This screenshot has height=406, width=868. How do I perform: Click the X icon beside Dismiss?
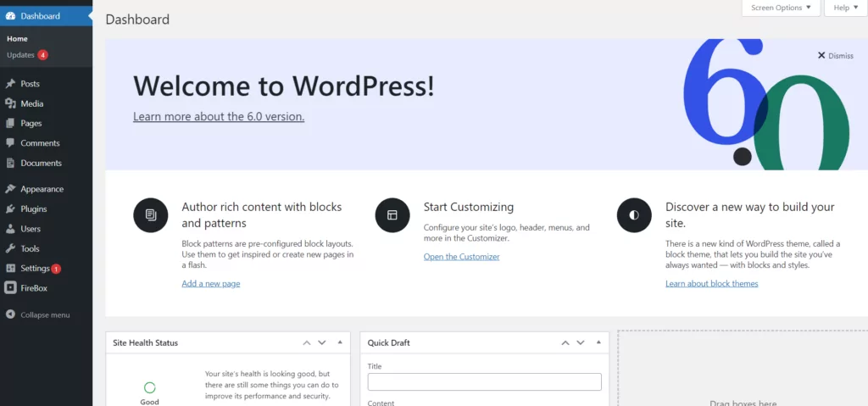(821, 55)
